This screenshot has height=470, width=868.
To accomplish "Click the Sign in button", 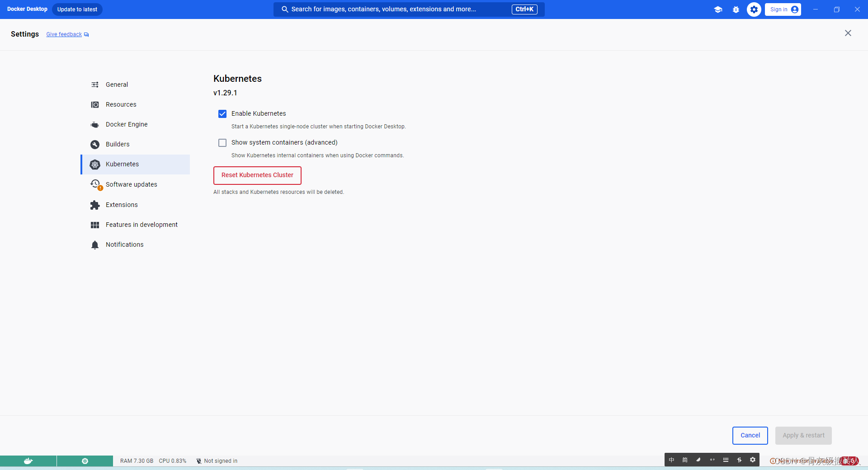I will pos(783,9).
